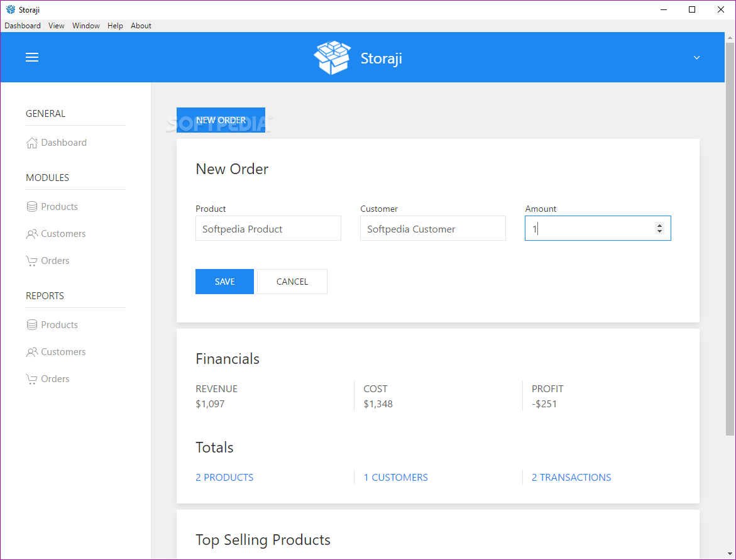Open the About menu
The image size is (736, 560).
coord(141,26)
